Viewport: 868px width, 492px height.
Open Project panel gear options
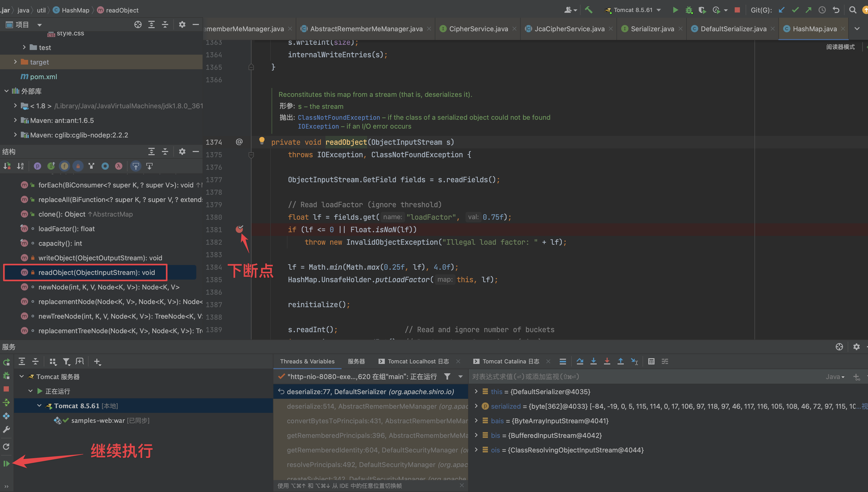pyautogui.click(x=182, y=24)
